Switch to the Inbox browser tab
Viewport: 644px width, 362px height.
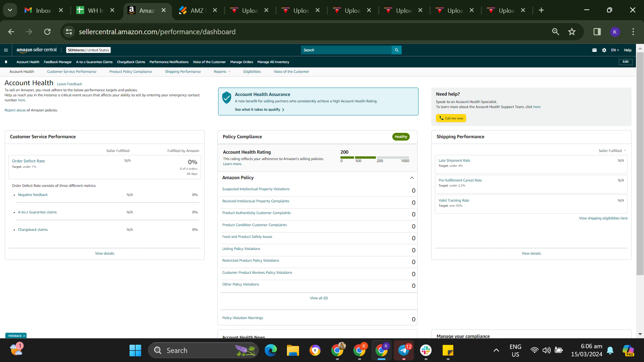[x=44, y=10]
